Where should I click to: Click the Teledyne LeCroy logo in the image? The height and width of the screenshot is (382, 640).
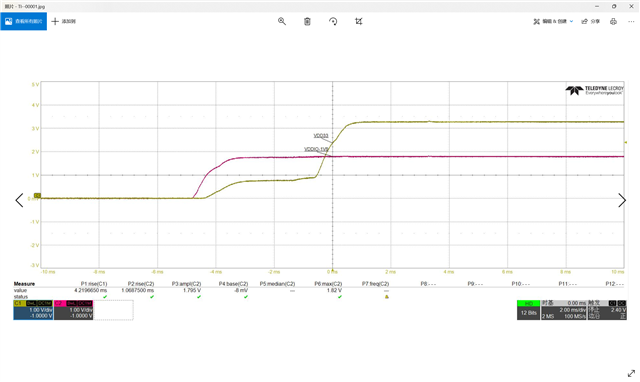tap(595, 90)
